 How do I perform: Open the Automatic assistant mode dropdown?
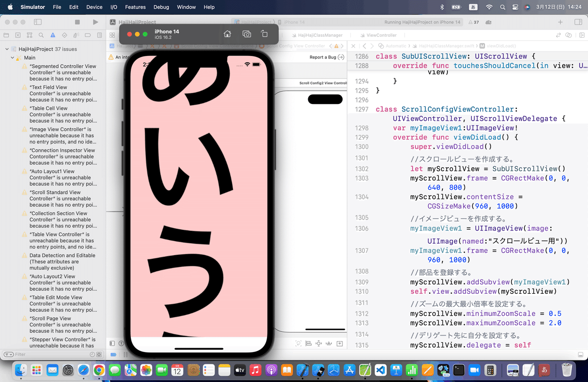[x=393, y=46]
